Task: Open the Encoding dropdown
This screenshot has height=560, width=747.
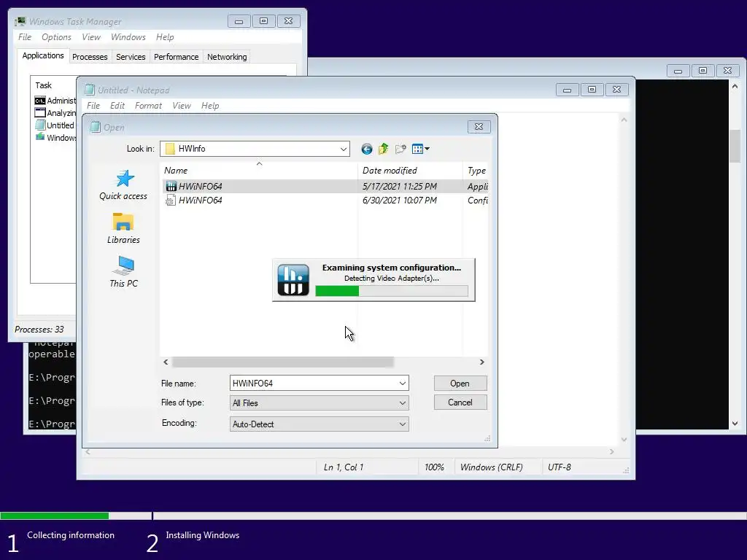Action: point(320,424)
